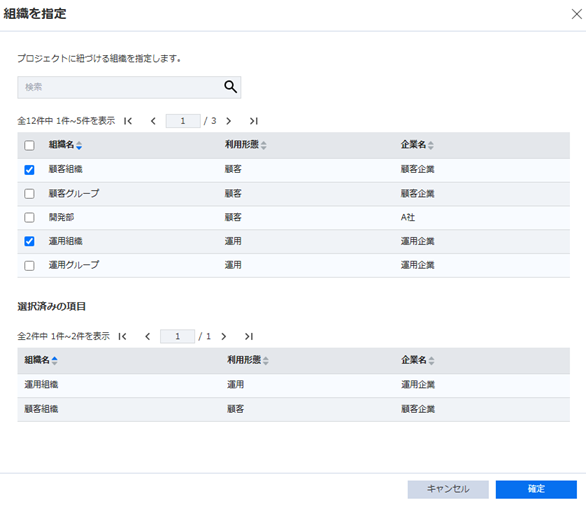The image size is (586, 505).
Task: Uncheck the 顧客組織 row checkbox
Action: 29,170
